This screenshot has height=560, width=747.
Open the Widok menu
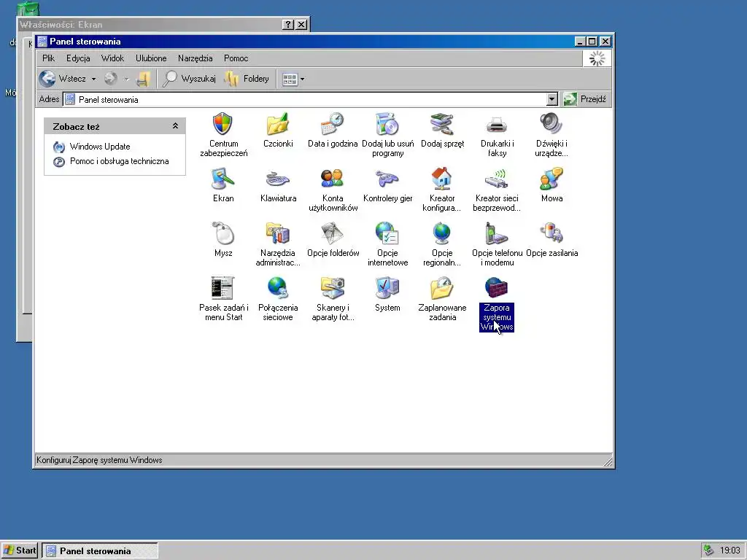(x=112, y=58)
